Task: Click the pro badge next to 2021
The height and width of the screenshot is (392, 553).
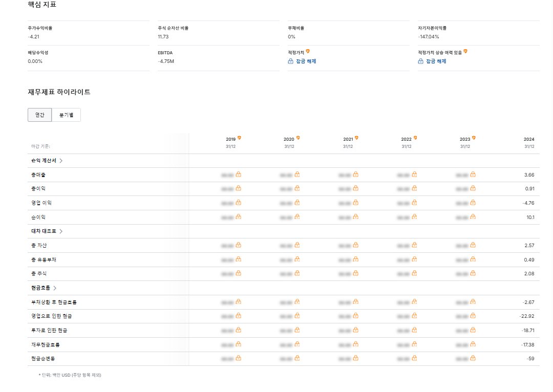Action: [356, 138]
